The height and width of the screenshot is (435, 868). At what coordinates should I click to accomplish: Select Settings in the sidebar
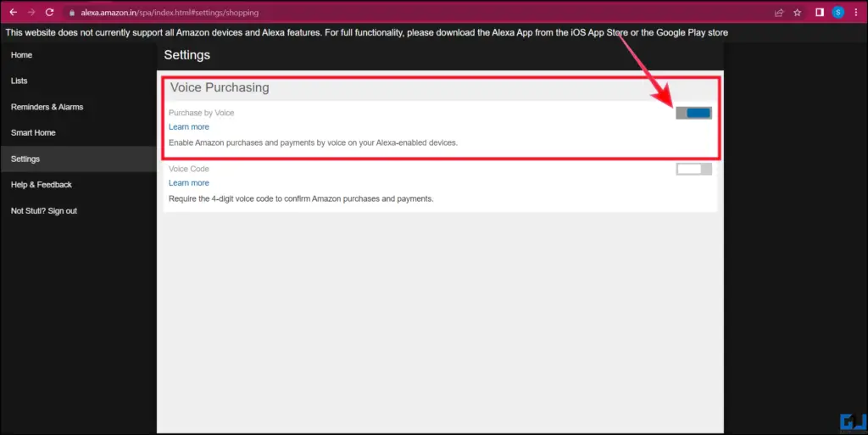pyautogui.click(x=79, y=159)
